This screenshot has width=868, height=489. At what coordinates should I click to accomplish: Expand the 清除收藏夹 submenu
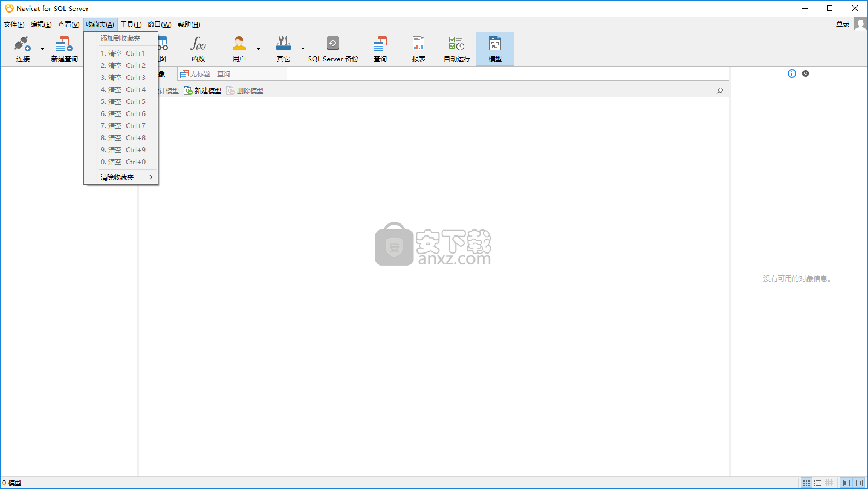click(x=120, y=177)
